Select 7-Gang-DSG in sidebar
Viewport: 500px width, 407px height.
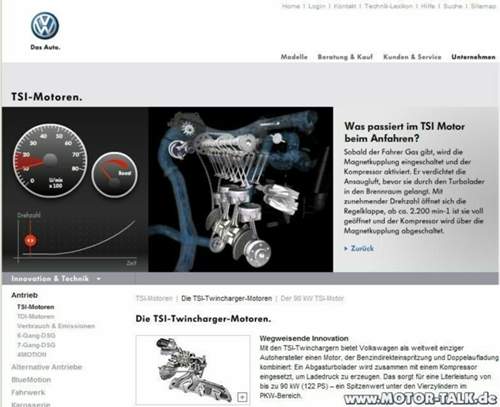(x=36, y=345)
